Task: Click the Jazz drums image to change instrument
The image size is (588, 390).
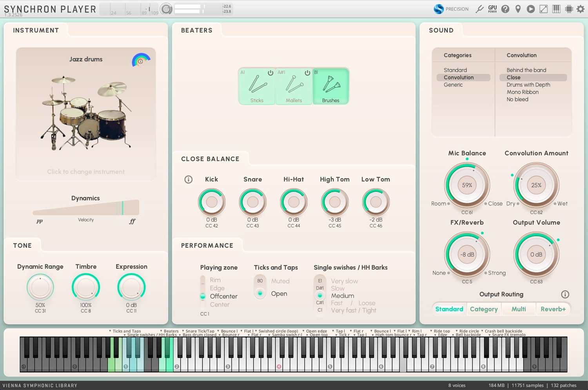Action: (86, 114)
